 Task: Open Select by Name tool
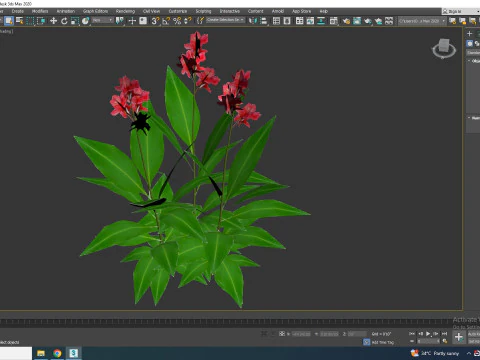click(x=20, y=21)
